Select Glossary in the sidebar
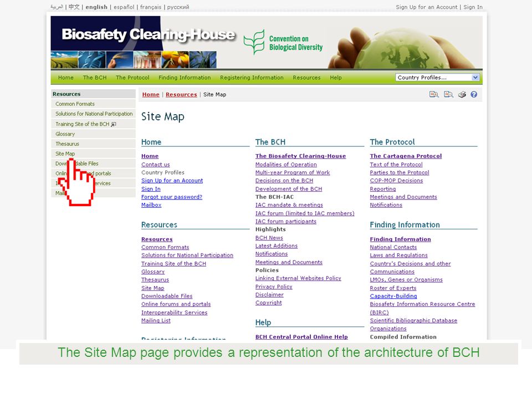Viewport: 532px width, 399px height. coord(93,134)
